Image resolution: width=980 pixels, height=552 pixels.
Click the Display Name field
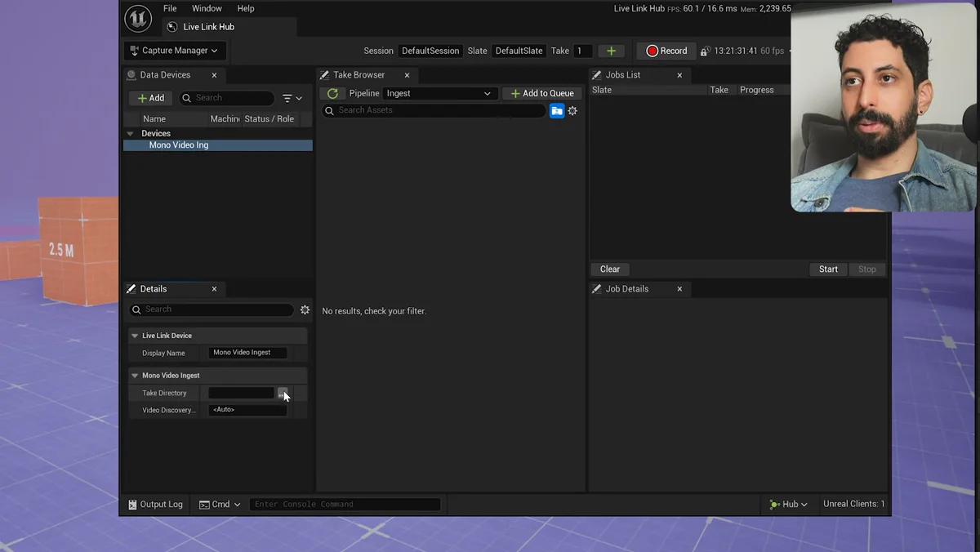coord(247,353)
